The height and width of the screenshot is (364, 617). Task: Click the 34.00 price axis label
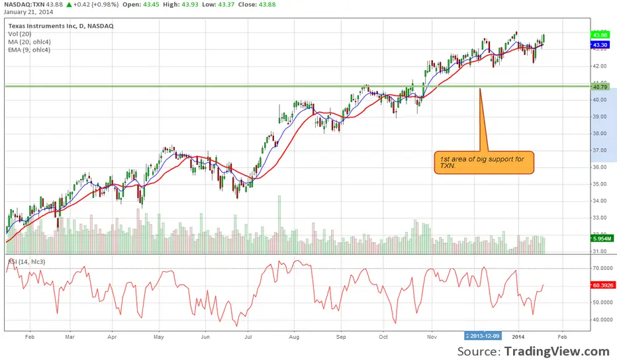[x=600, y=201]
